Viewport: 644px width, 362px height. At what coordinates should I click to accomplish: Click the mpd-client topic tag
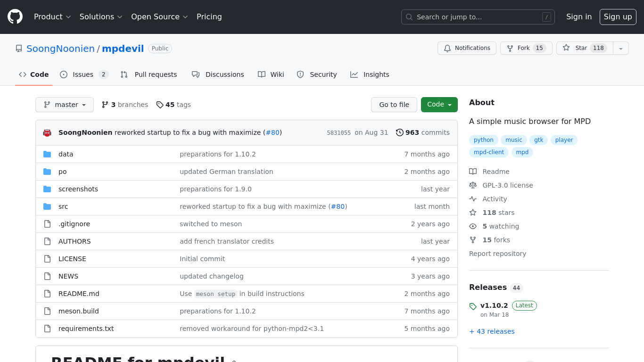[x=489, y=152]
